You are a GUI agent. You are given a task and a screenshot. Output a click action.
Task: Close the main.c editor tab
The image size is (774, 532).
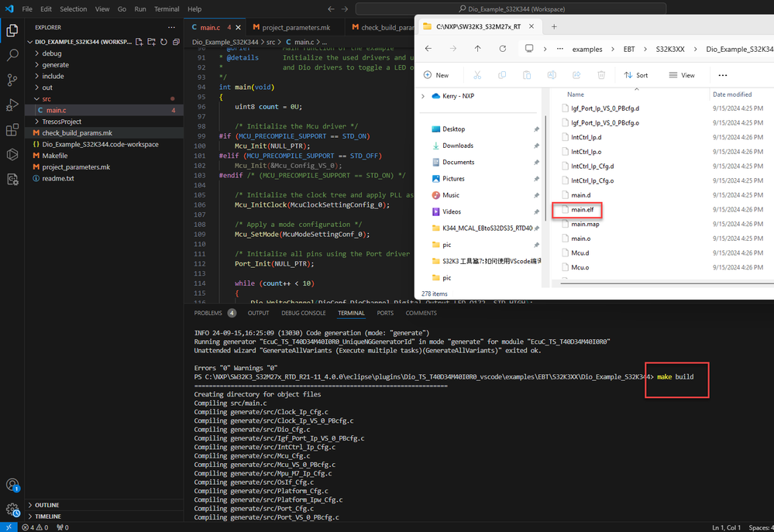click(x=239, y=27)
